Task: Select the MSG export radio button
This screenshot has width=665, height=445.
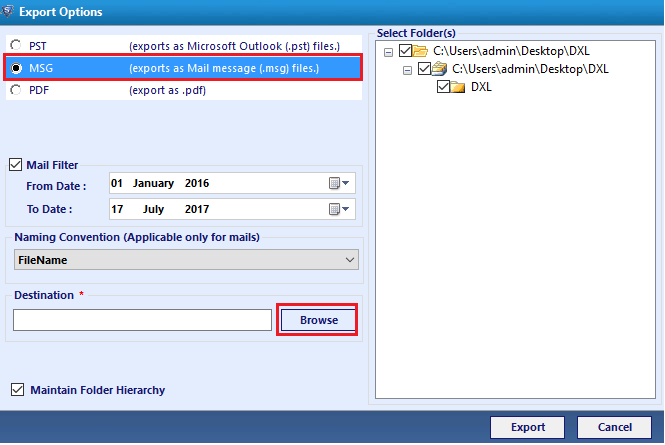Action: click(15, 68)
